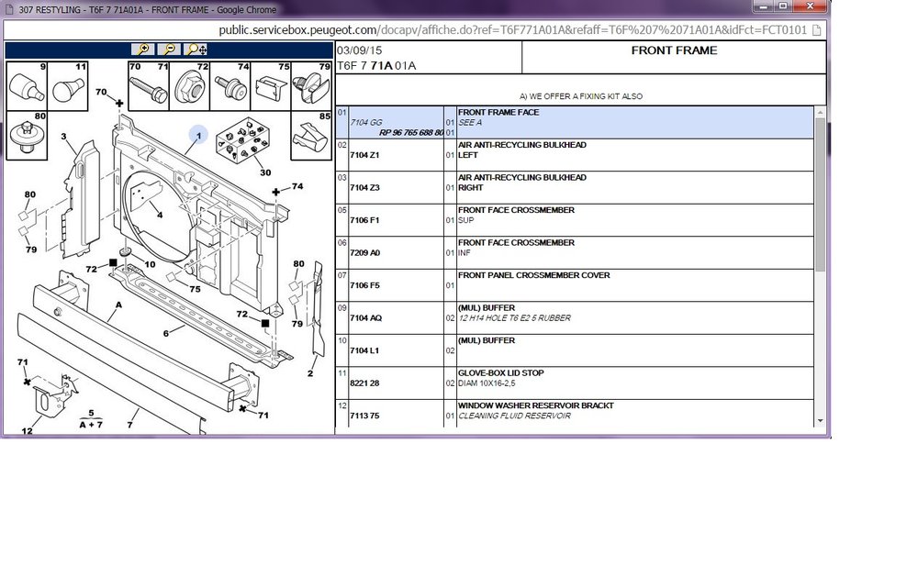918x588 pixels.
Task: Click highlighted callout 1 on diagram
Action: click(x=198, y=136)
